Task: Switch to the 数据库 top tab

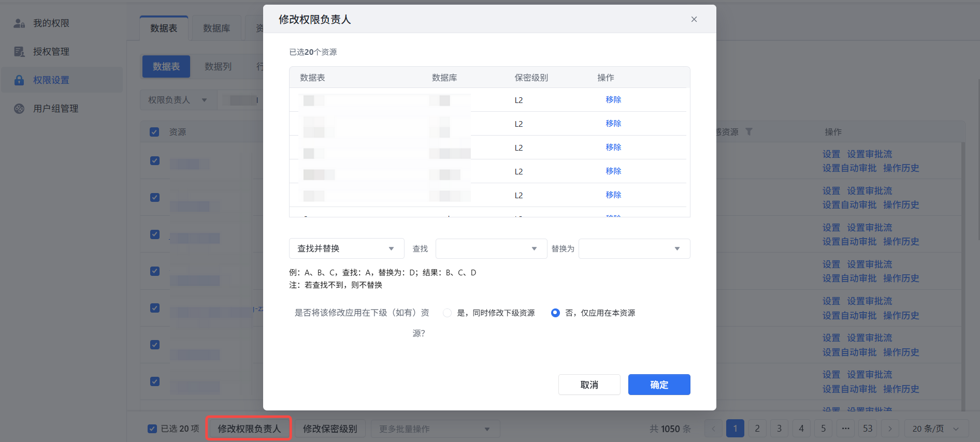Action: pyautogui.click(x=217, y=28)
